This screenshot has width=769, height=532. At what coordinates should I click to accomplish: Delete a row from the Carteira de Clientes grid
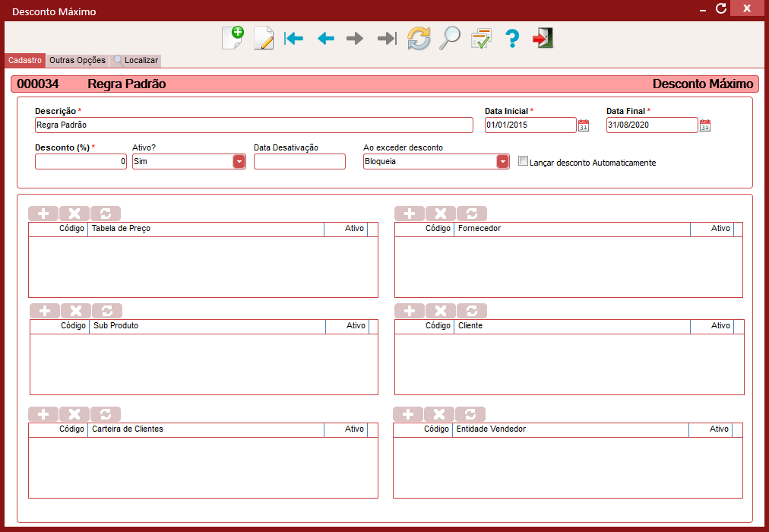pyautogui.click(x=74, y=414)
